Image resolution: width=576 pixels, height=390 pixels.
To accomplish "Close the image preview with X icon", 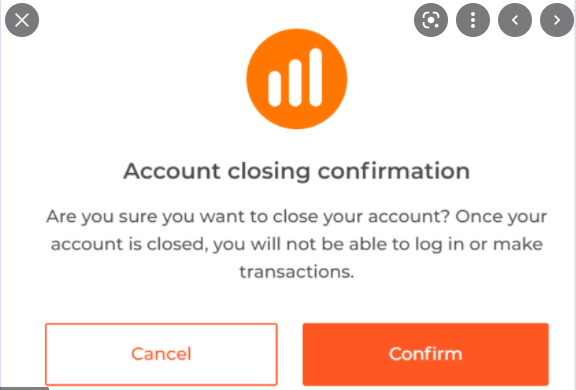I will (22, 20).
